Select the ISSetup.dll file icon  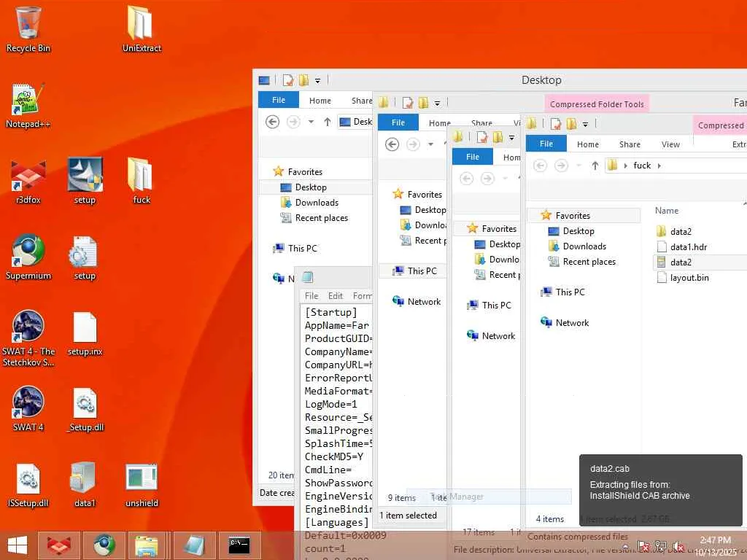point(28,485)
